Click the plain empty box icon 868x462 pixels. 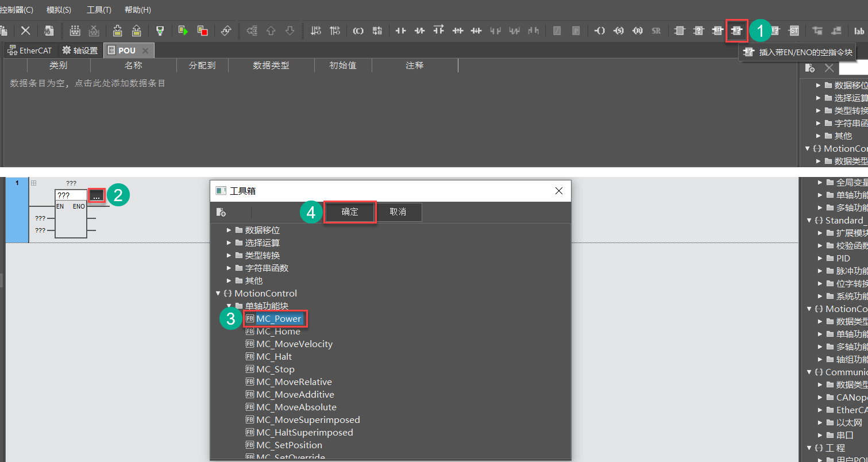tap(680, 31)
